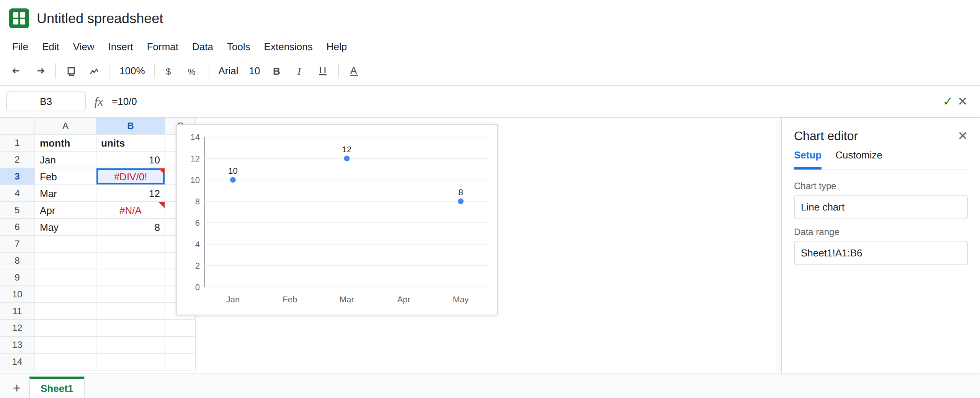This screenshot has width=980, height=398.
Task: Click the green Sheets app logo
Action: pos(19,18)
